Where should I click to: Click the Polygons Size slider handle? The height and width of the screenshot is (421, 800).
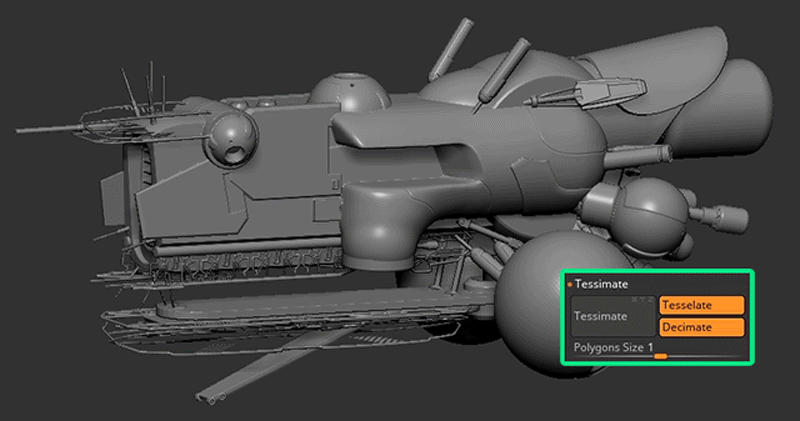click(x=661, y=356)
